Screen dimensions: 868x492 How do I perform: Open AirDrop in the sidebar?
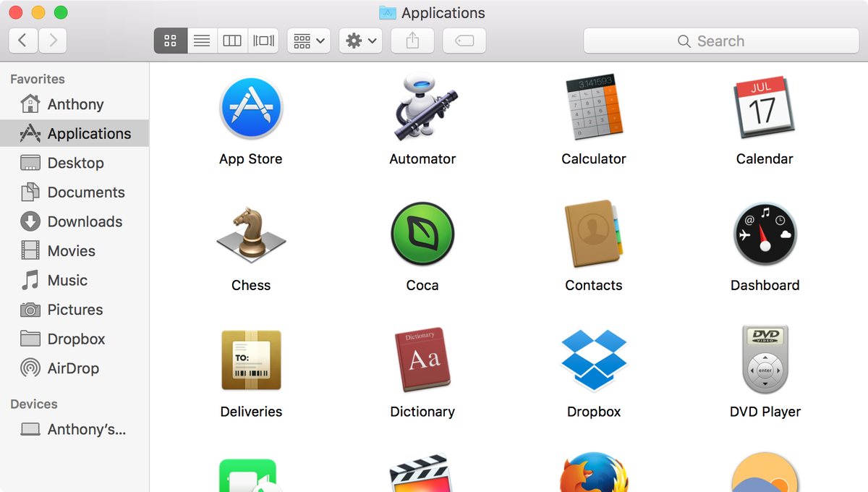(75, 368)
